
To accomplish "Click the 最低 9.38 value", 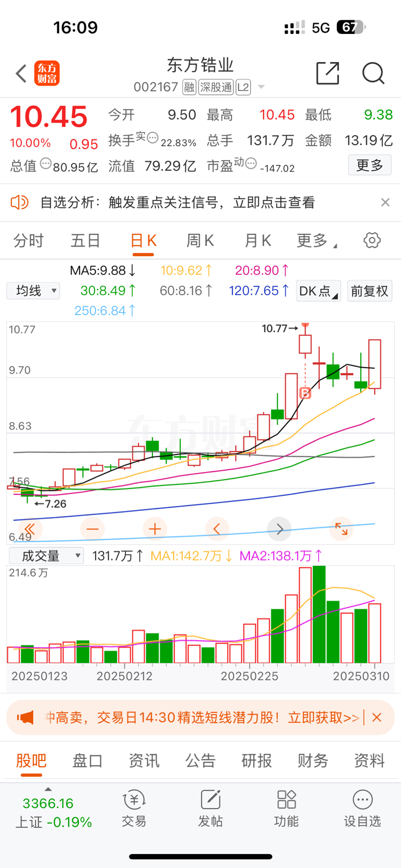I will coord(379,115).
